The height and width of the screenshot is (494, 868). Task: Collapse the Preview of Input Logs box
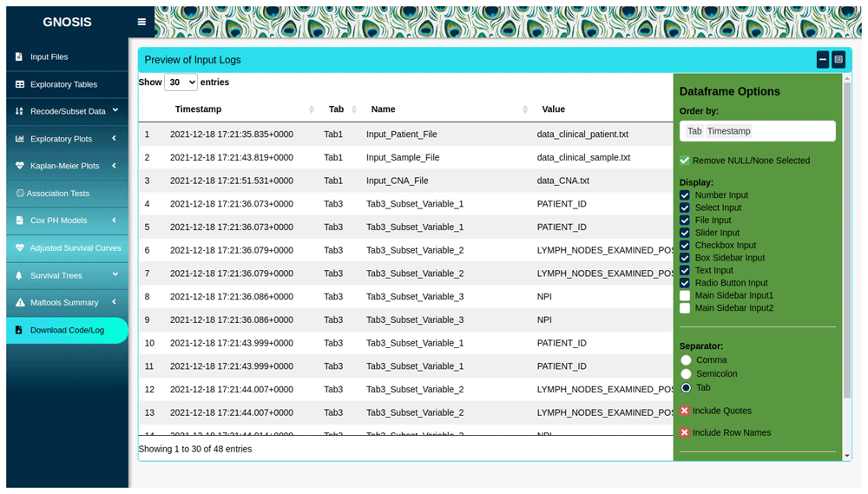pos(822,60)
